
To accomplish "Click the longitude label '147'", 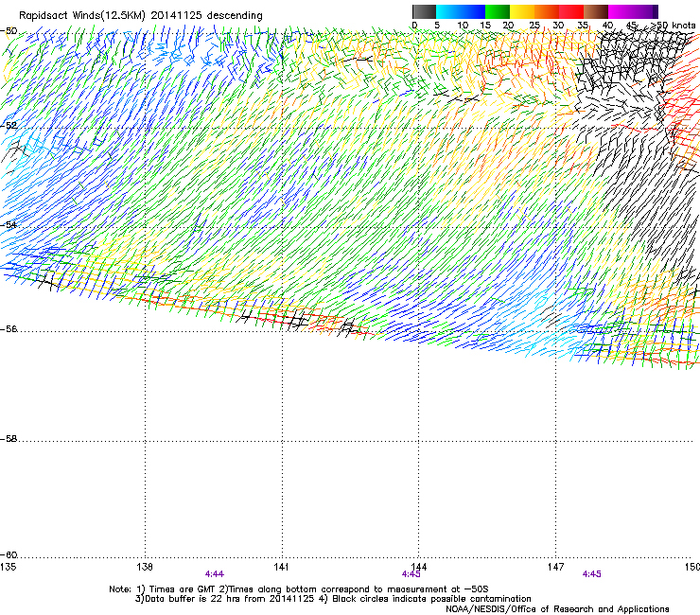I will pyautogui.click(x=556, y=567).
